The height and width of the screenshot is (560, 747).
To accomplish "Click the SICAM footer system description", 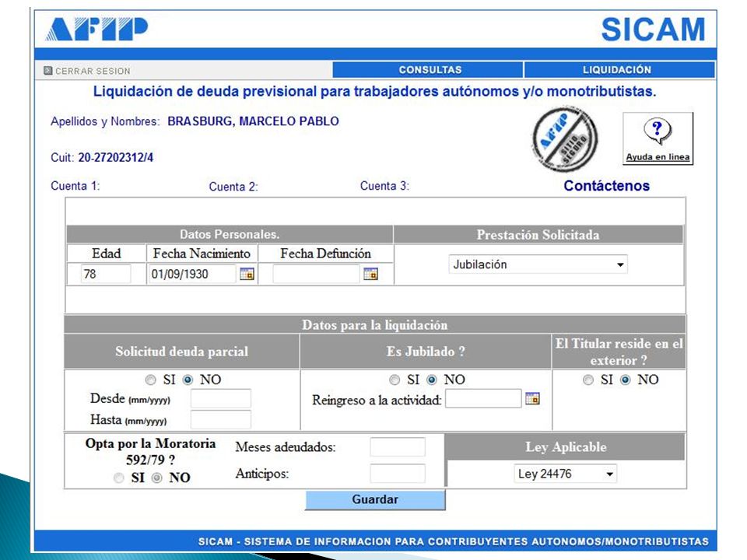I will [454, 541].
